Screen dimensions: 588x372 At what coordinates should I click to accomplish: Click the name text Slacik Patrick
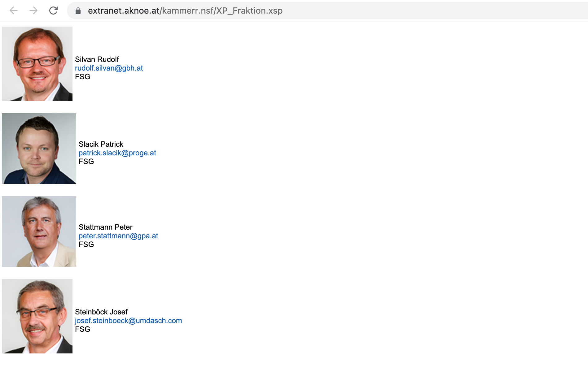[x=101, y=144]
